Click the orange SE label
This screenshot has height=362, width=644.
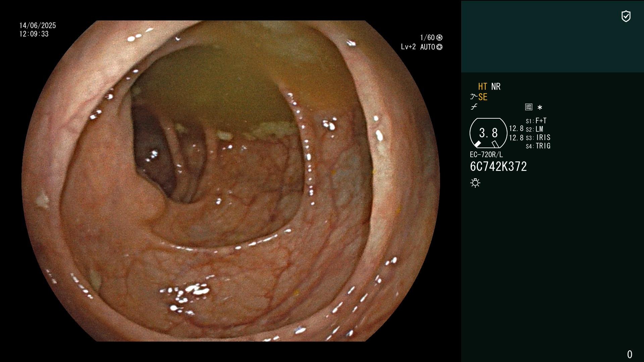(x=483, y=97)
